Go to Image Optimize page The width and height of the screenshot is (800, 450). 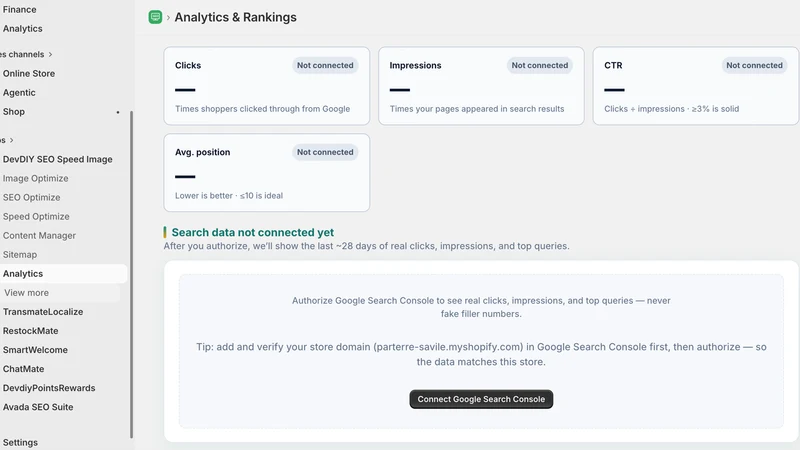(x=35, y=178)
